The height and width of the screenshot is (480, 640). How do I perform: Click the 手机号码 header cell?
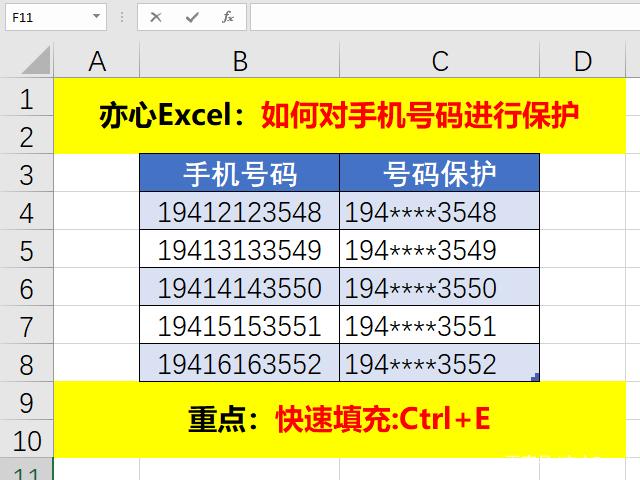240,174
